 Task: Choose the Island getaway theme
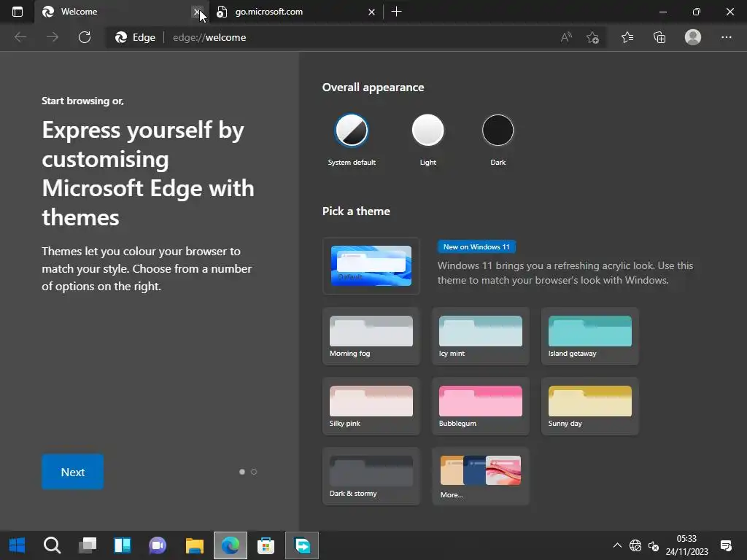pyautogui.click(x=589, y=336)
